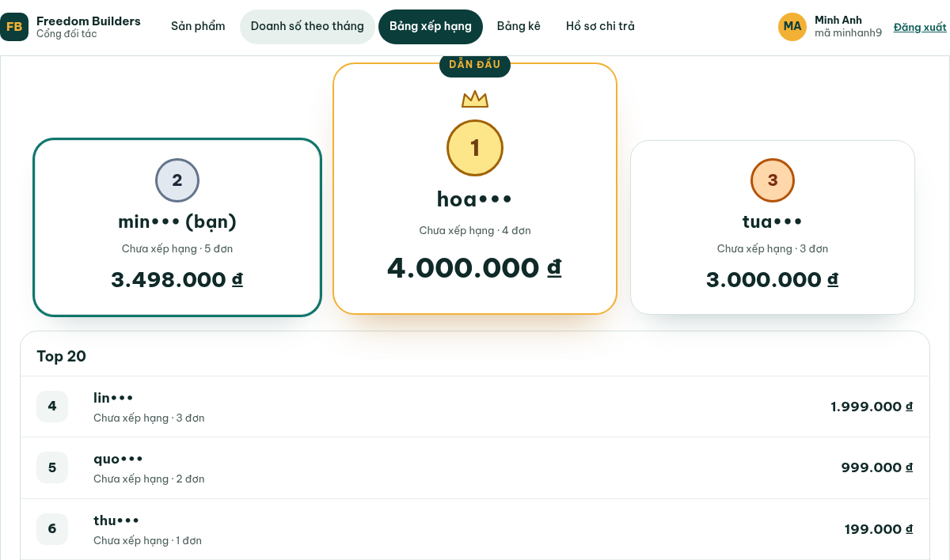Viewport: 950px width, 560px height.
Task: Switch to Doanh số theo tháng tab
Action: coord(307,27)
